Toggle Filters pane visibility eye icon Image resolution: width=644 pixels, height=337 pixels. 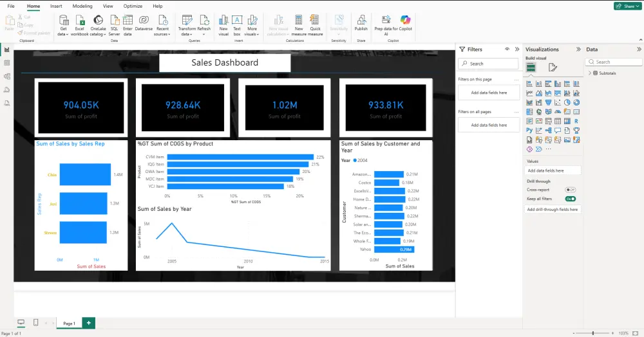507,49
